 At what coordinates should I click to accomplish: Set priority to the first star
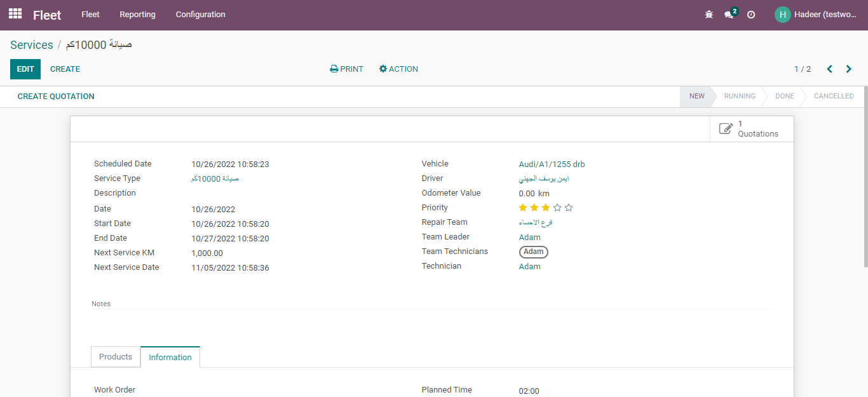pyautogui.click(x=523, y=208)
